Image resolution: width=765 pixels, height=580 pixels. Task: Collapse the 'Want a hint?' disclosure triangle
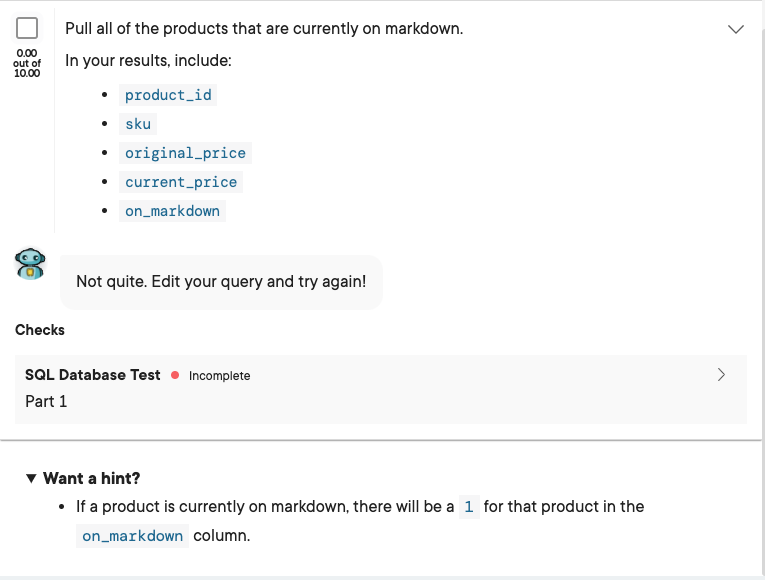coord(31,478)
